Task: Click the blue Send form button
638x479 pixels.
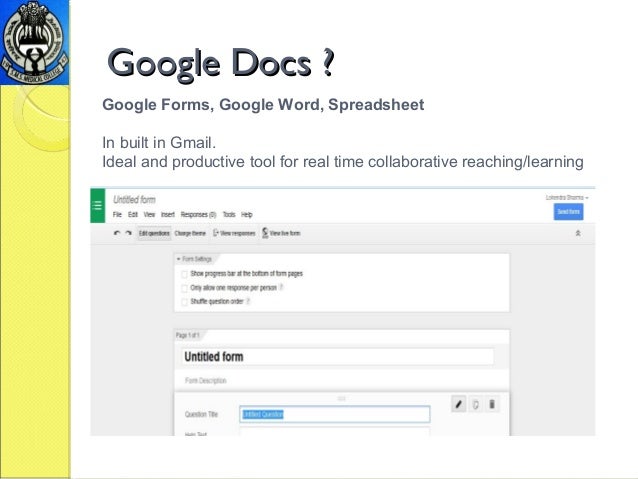Action: click(x=568, y=212)
